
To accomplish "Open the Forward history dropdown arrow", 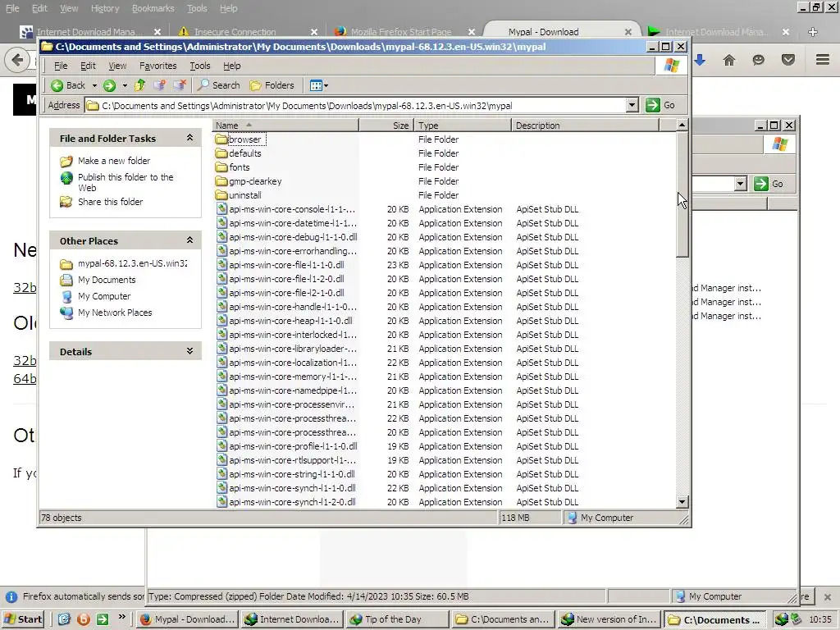I will [x=125, y=85].
